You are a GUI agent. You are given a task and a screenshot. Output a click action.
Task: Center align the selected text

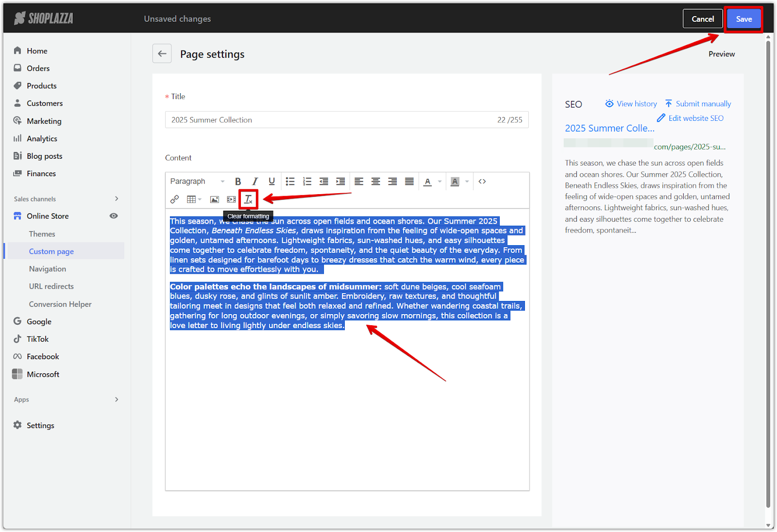point(375,182)
